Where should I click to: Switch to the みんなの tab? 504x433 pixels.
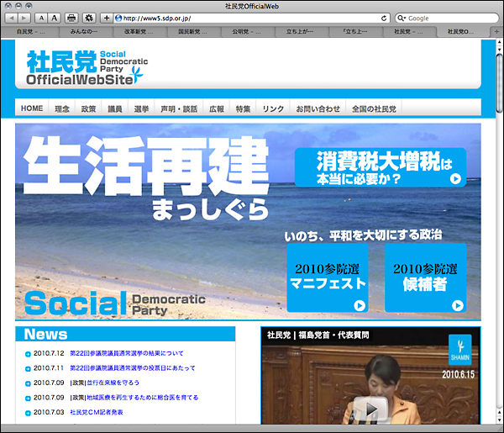coord(81,31)
